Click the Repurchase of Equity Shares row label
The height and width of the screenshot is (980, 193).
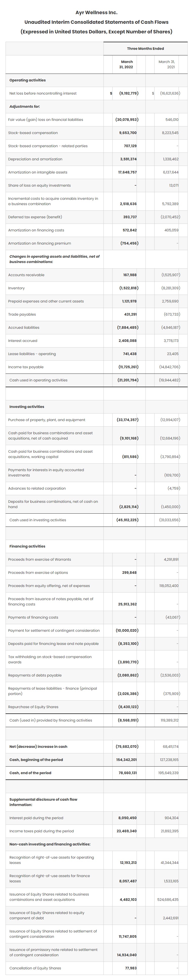click(x=33, y=707)
